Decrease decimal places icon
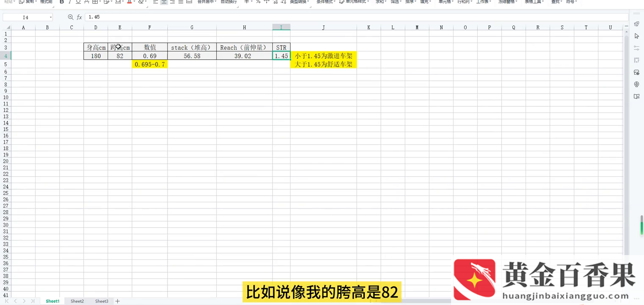 (284, 2)
